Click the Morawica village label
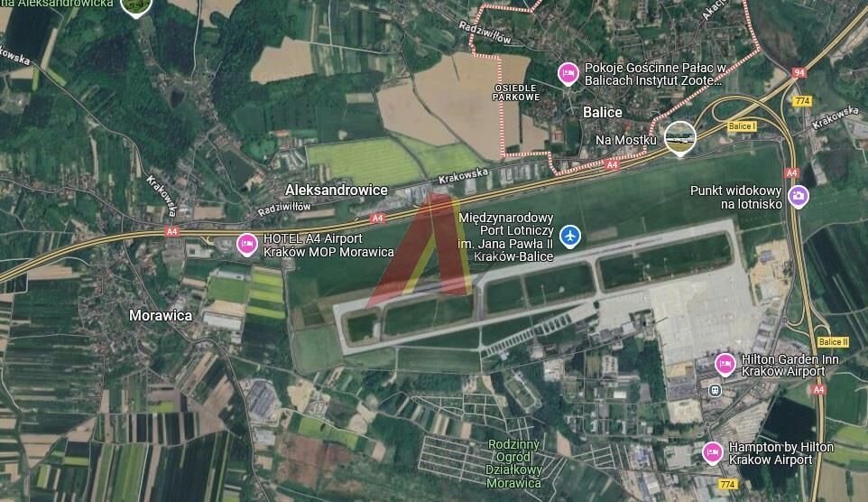Viewport: 868px width, 502px height. tap(161, 315)
